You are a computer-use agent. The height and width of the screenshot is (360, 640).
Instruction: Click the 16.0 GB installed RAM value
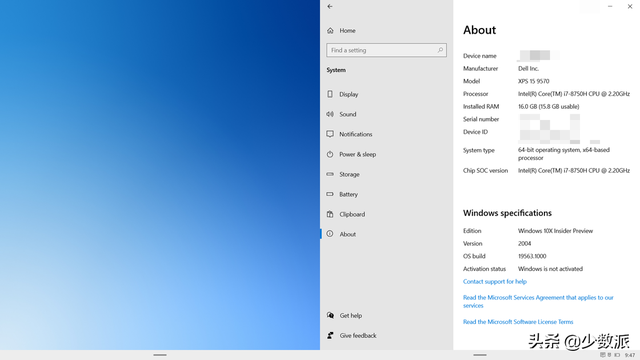point(549,107)
